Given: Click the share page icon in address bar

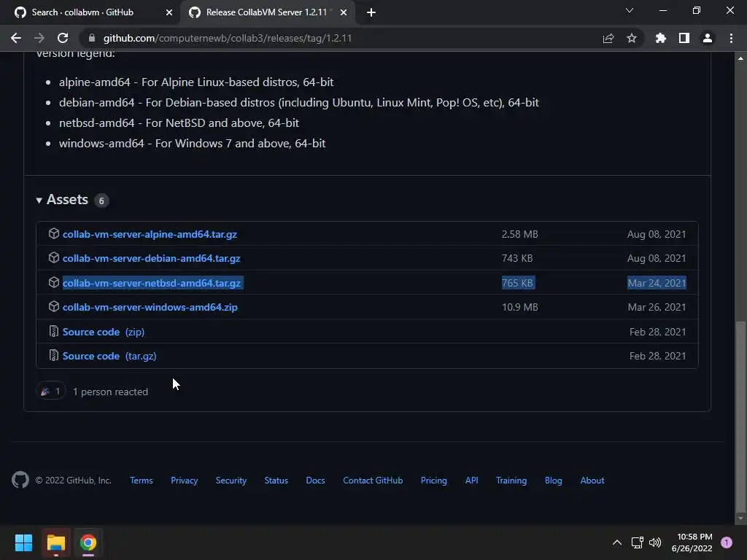Looking at the screenshot, I should pyautogui.click(x=608, y=38).
